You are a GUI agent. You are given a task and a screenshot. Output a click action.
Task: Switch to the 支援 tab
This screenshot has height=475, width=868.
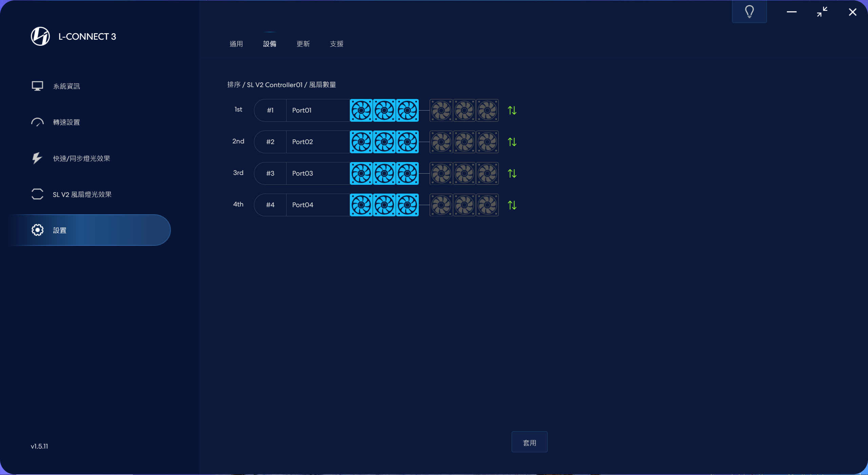point(337,44)
